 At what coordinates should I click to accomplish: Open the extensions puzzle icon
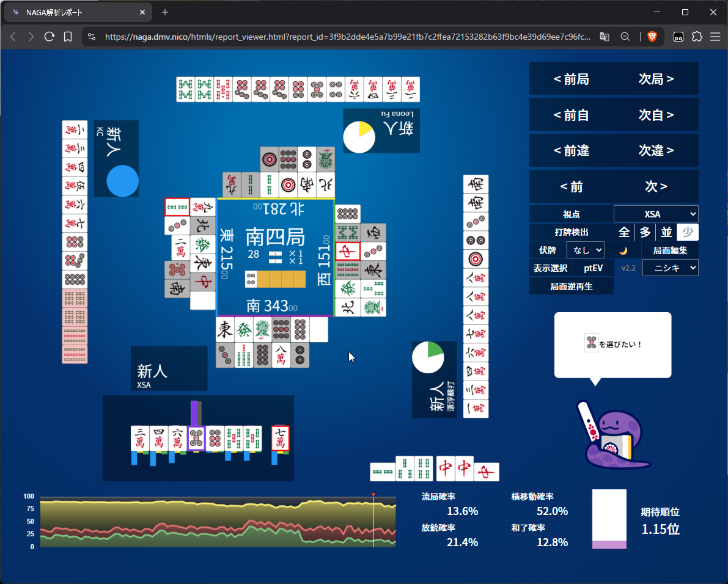(x=697, y=37)
